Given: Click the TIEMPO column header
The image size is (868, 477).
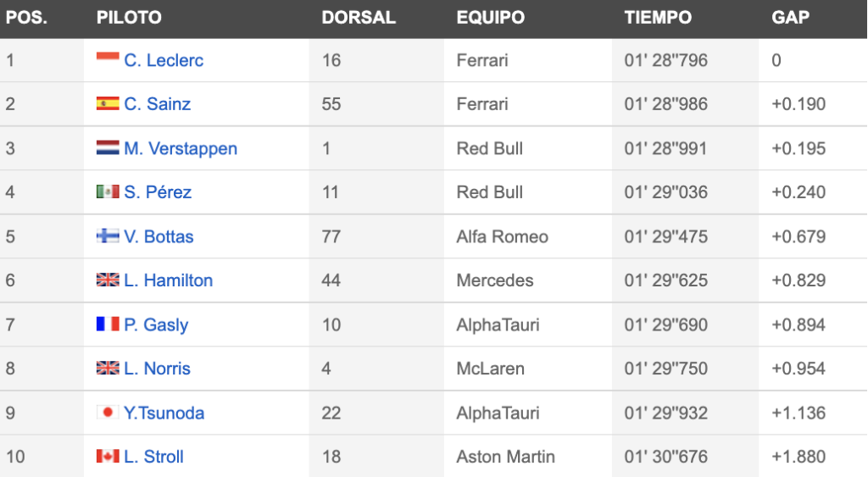Looking at the screenshot, I should tap(658, 17).
